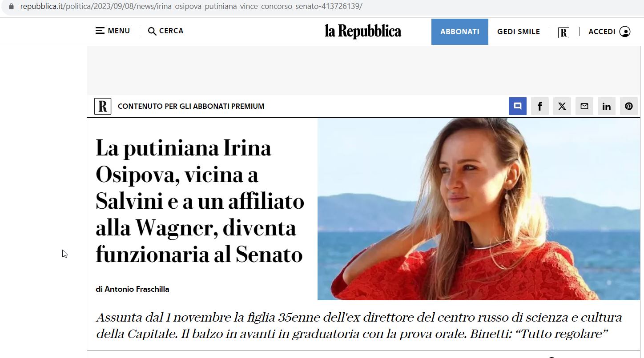Image resolution: width=644 pixels, height=358 pixels.
Task: Click the MENU label
Action: 119,31
